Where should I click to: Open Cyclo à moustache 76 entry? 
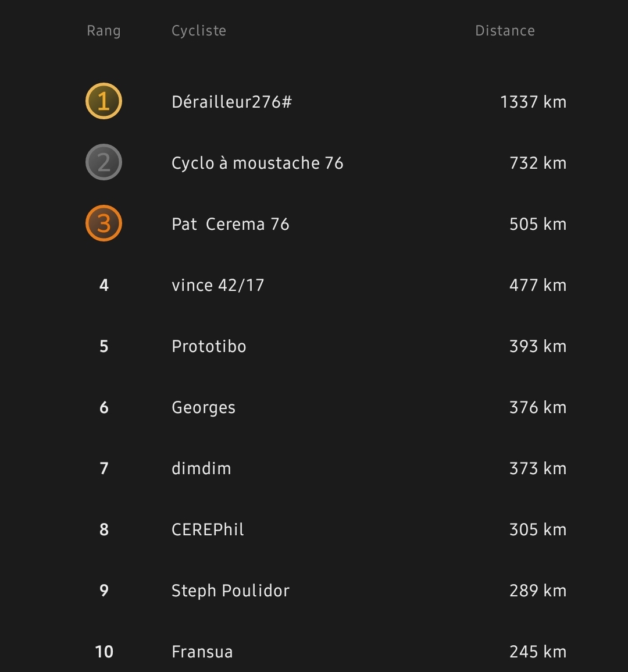pyautogui.click(x=258, y=163)
